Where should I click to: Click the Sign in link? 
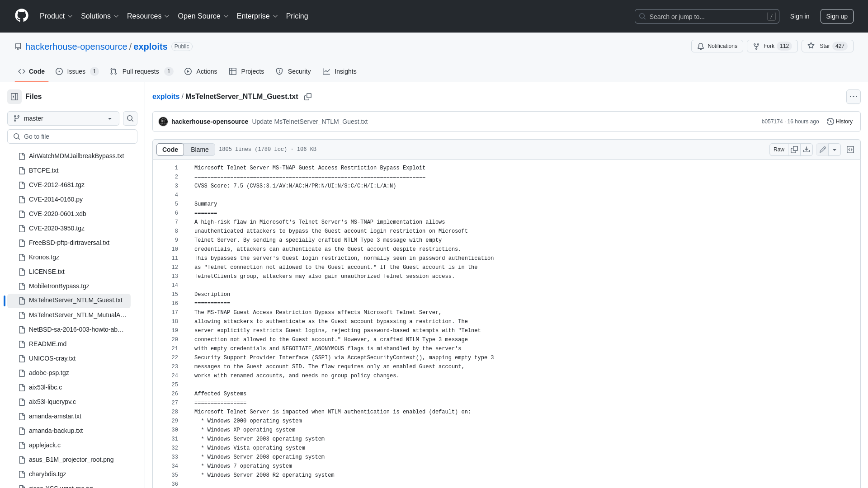pyautogui.click(x=800, y=16)
